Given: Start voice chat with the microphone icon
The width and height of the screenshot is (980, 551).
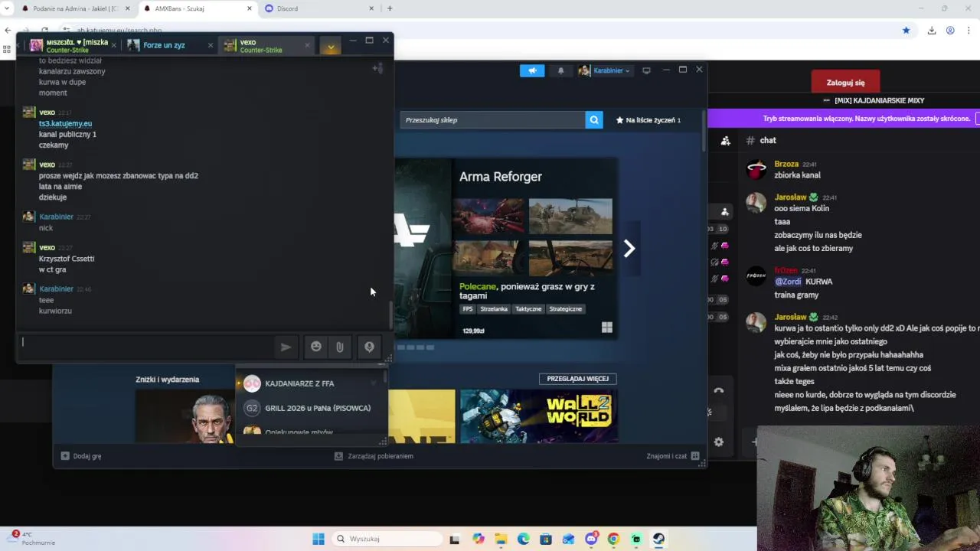Looking at the screenshot, I should 369,347.
